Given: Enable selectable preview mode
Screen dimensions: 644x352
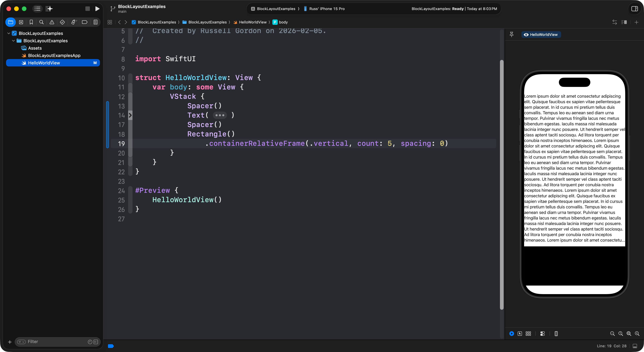Looking at the screenshot, I should tap(520, 334).
